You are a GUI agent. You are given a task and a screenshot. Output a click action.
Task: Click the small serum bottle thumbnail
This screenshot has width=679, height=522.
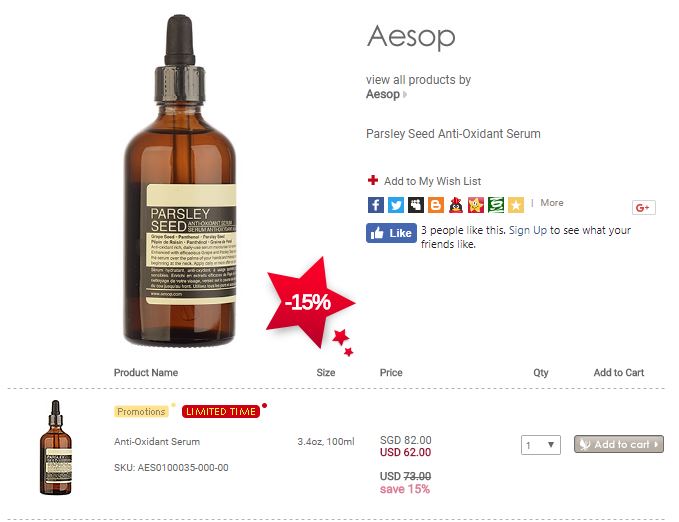pyautogui.click(x=55, y=447)
